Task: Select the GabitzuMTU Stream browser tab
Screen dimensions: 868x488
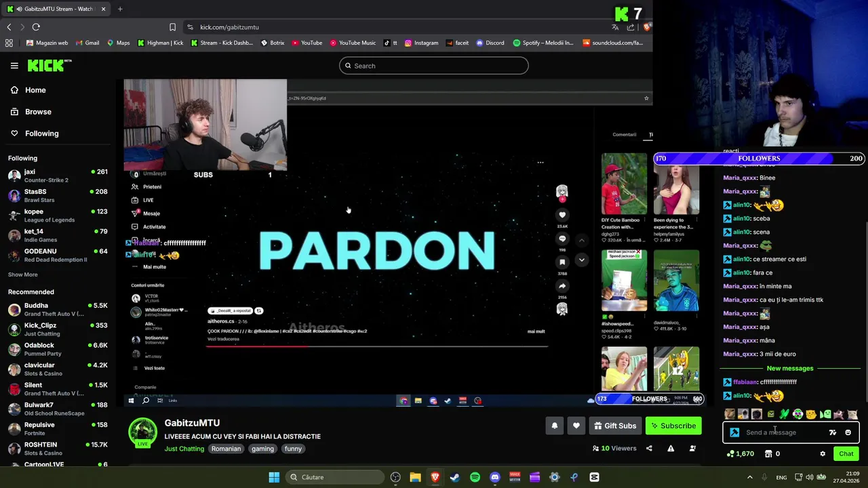Action: (56, 9)
